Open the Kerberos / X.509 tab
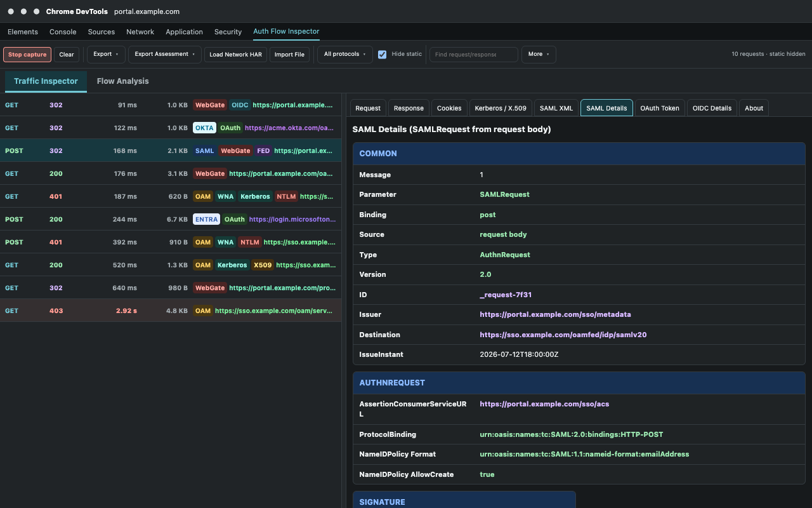The image size is (812, 508). [501, 108]
